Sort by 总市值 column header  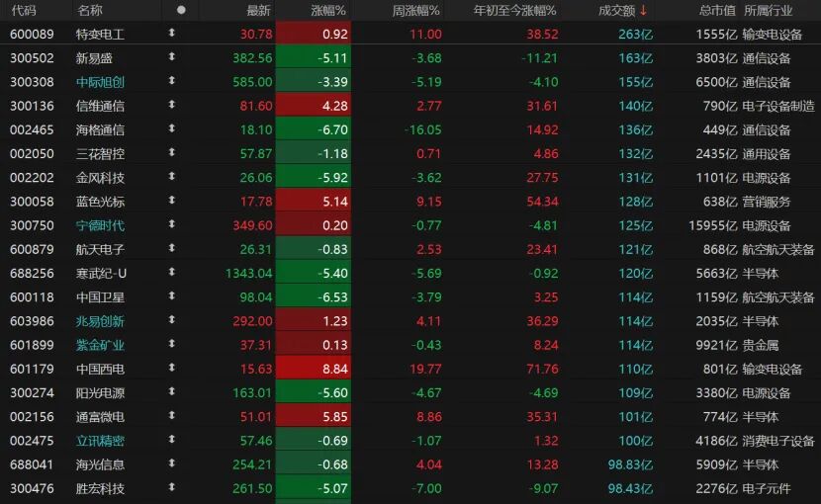(x=717, y=10)
